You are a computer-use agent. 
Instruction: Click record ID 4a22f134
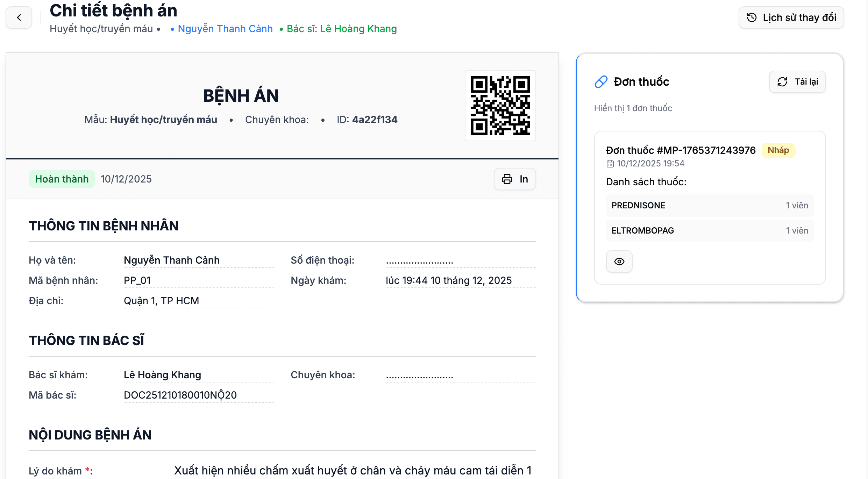375,120
